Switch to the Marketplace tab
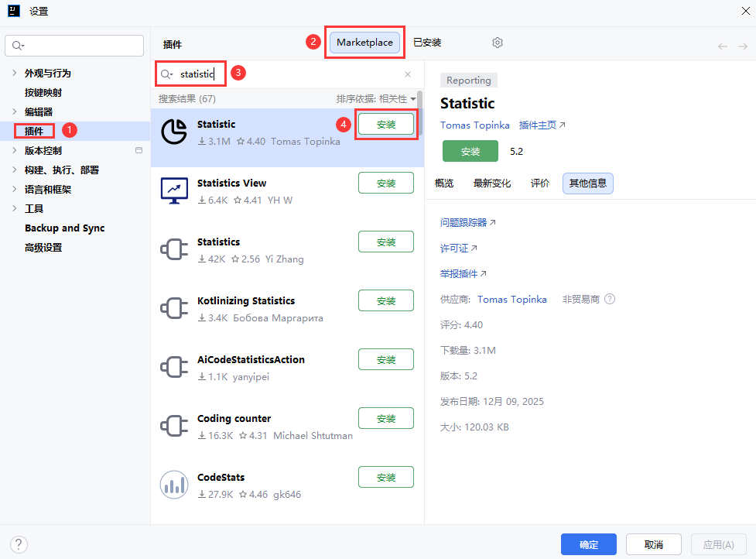 pyautogui.click(x=364, y=43)
